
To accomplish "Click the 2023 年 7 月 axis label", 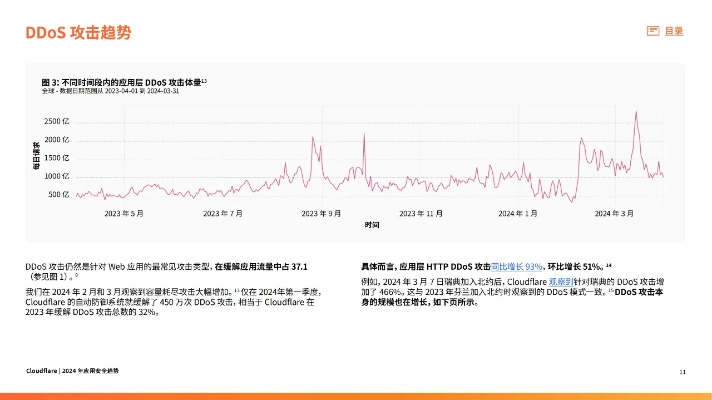I will 222,213.
